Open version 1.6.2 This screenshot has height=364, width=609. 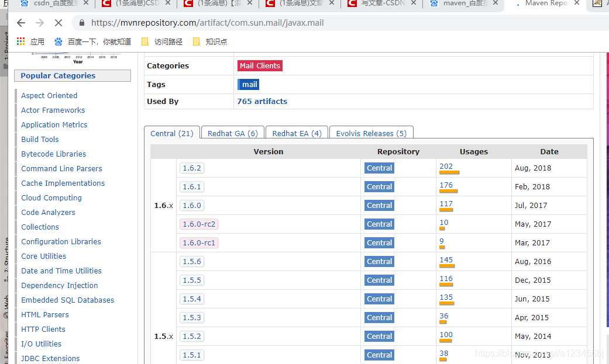(x=192, y=168)
